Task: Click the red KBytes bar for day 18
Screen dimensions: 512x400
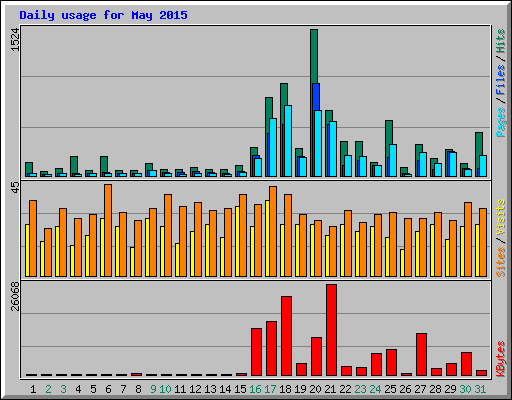Action: point(286,336)
